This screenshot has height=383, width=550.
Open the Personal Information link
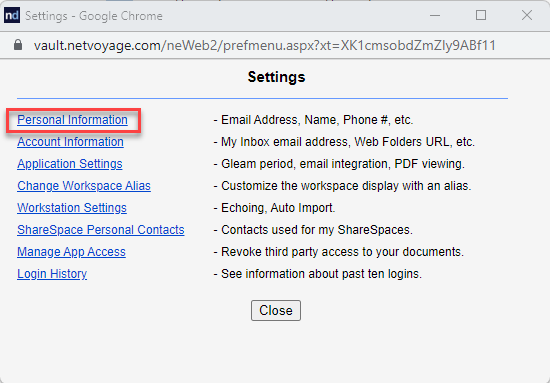pyautogui.click(x=72, y=120)
